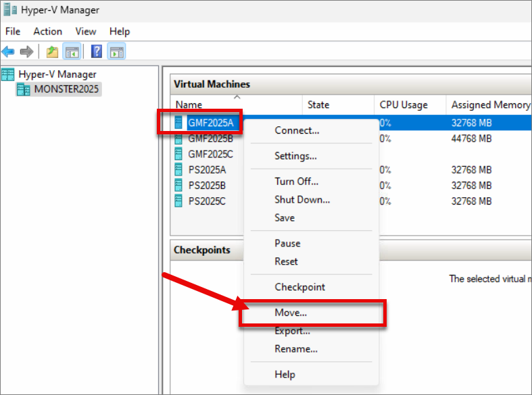Sort by the CPU Usage column header

tap(410, 105)
